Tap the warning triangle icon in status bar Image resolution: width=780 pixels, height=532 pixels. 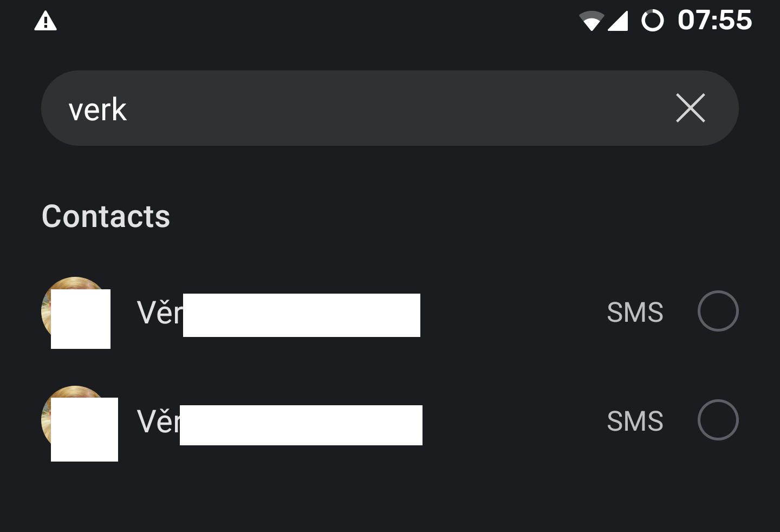click(45, 21)
